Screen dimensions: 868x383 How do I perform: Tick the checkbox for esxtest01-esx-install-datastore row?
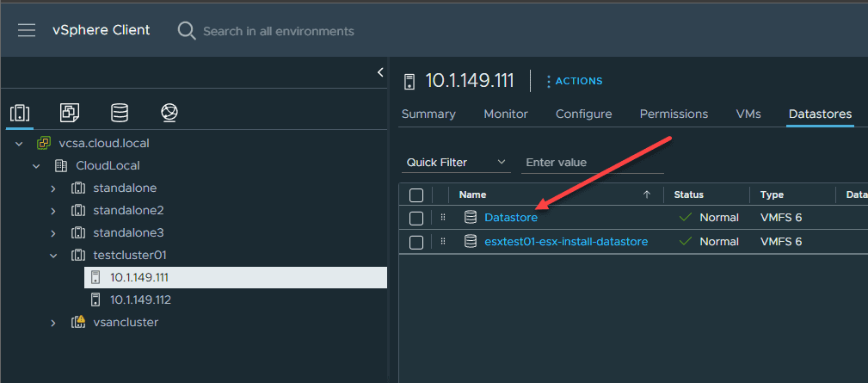point(416,242)
